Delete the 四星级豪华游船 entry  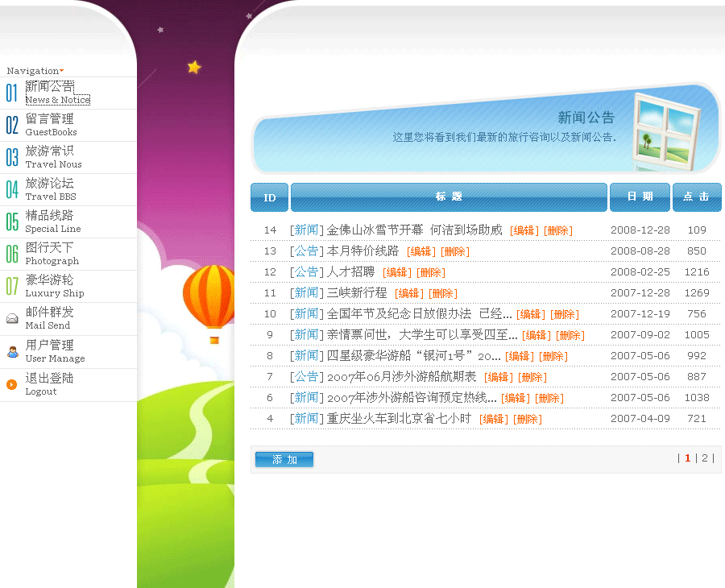coord(553,356)
